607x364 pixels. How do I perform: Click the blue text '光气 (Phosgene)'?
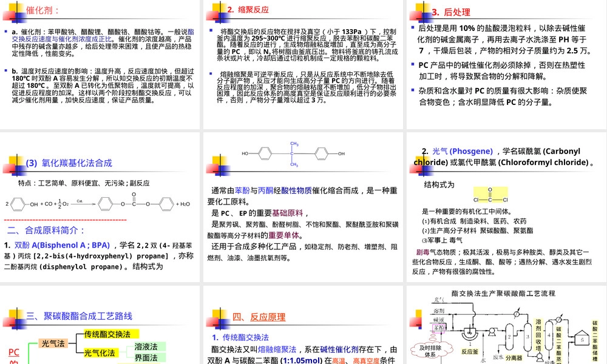click(x=463, y=151)
